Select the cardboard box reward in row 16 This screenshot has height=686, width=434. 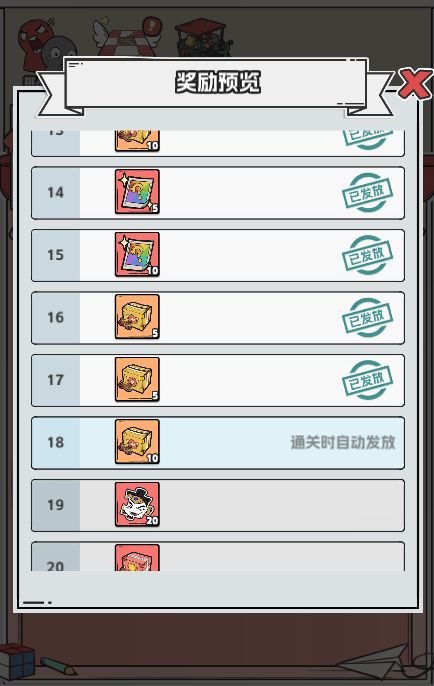pos(137,317)
